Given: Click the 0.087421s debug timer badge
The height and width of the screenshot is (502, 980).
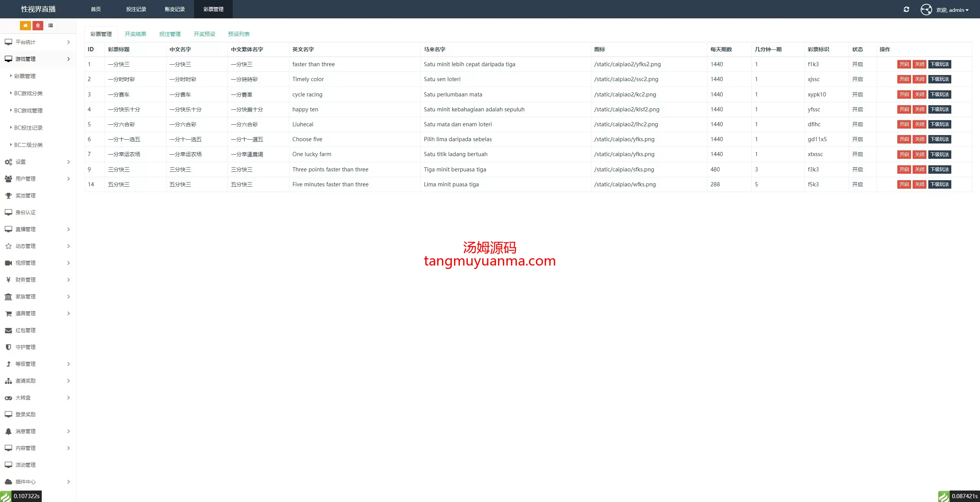Looking at the screenshot, I should (964, 496).
